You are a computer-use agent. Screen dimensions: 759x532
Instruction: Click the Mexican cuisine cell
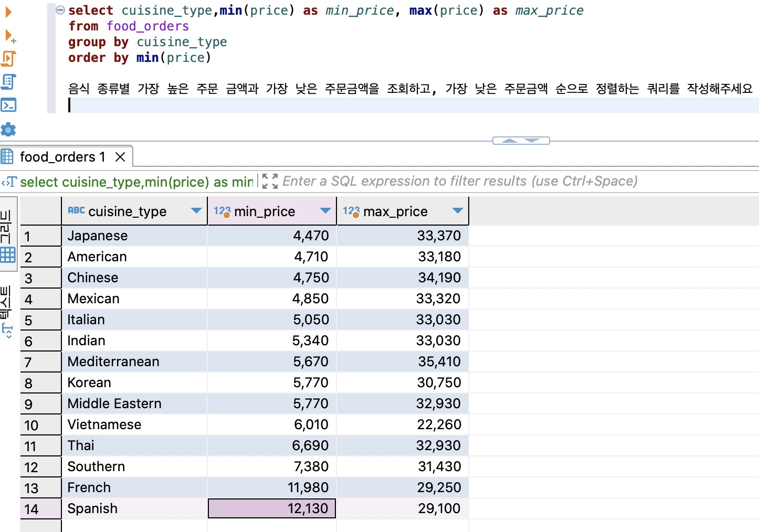[134, 299]
